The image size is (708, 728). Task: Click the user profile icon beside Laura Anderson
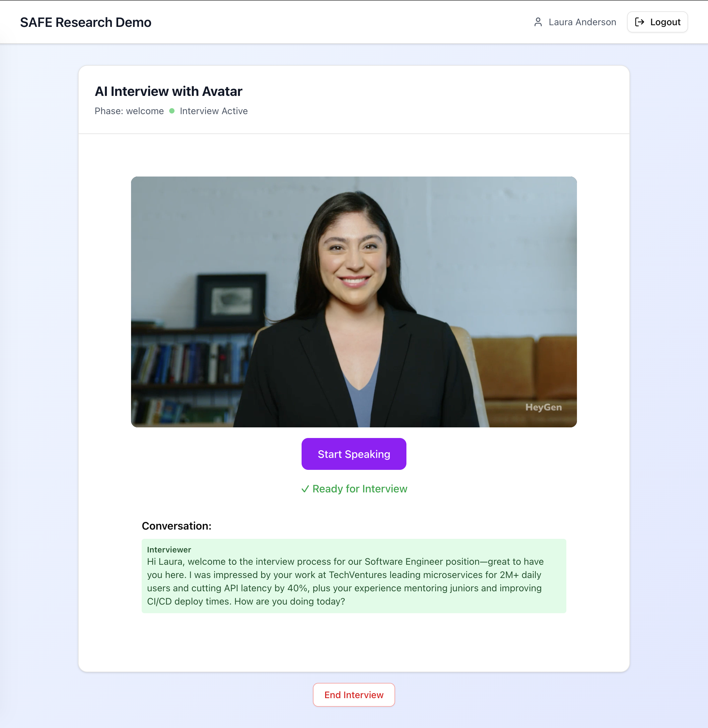pos(538,22)
